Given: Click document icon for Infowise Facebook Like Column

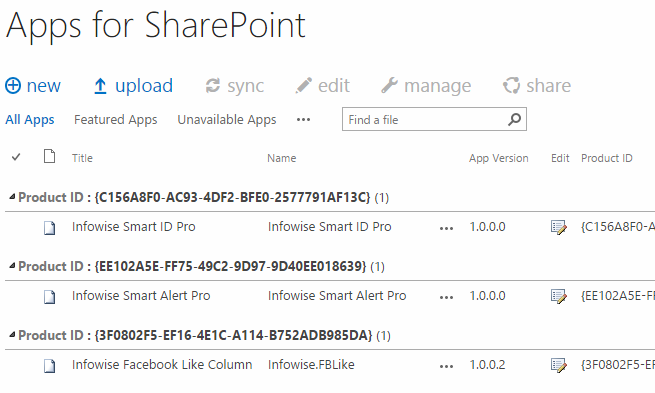Looking at the screenshot, I should (x=50, y=366).
